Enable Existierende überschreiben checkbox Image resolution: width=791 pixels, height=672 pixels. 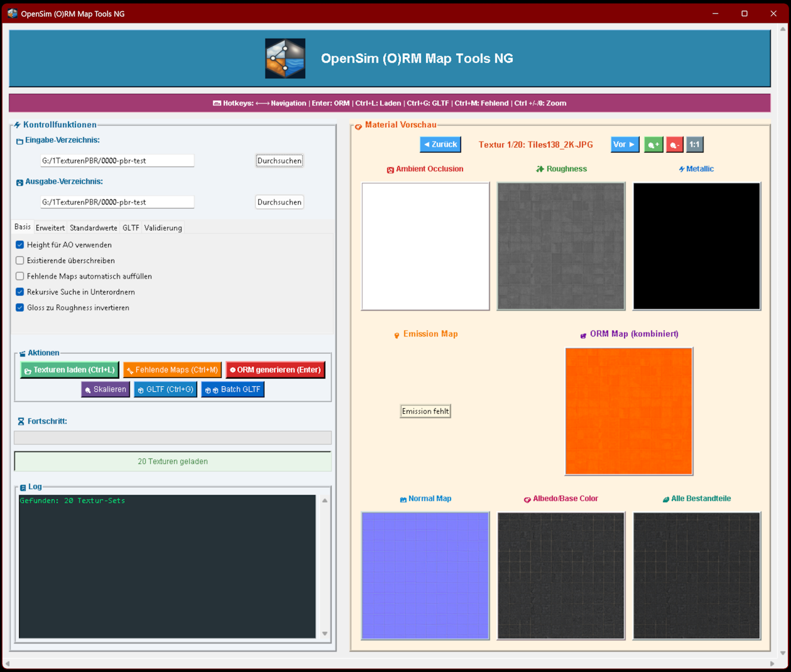pos(20,261)
